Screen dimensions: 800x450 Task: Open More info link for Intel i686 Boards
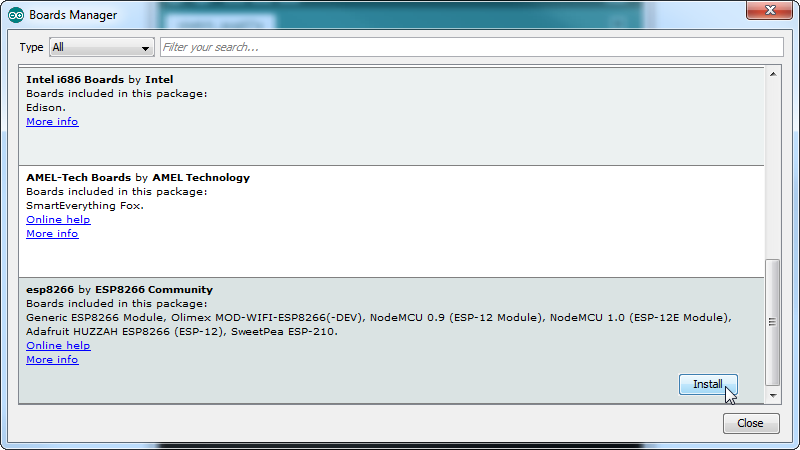coord(52,122)
